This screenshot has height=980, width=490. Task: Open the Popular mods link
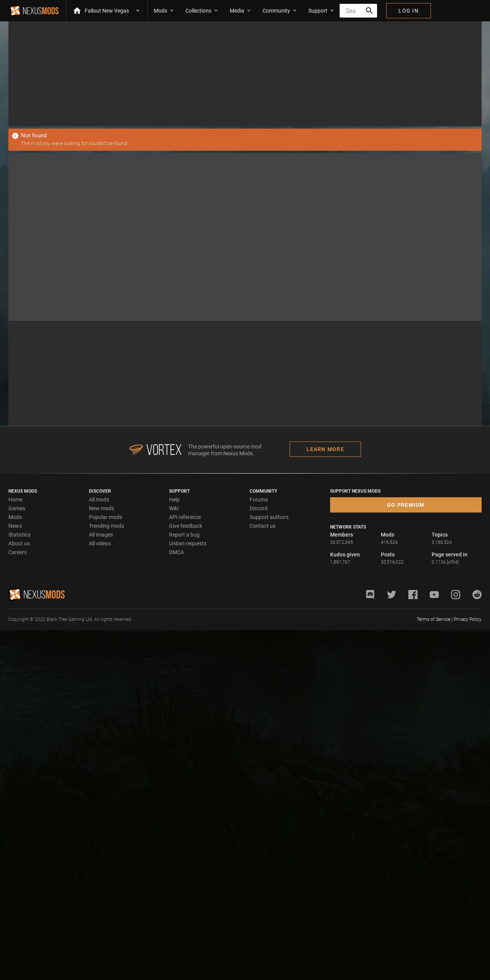(x=106, y=517)
